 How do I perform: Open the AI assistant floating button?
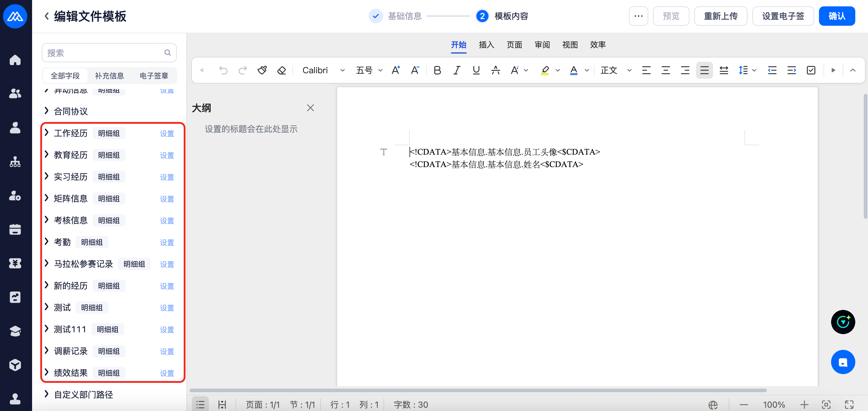pos(843,322)
